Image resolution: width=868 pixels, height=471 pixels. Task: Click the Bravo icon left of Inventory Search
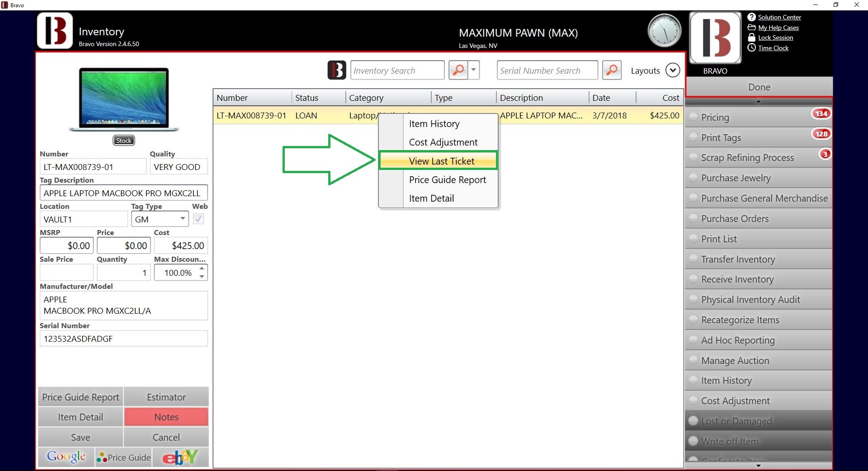click(337, 70)
